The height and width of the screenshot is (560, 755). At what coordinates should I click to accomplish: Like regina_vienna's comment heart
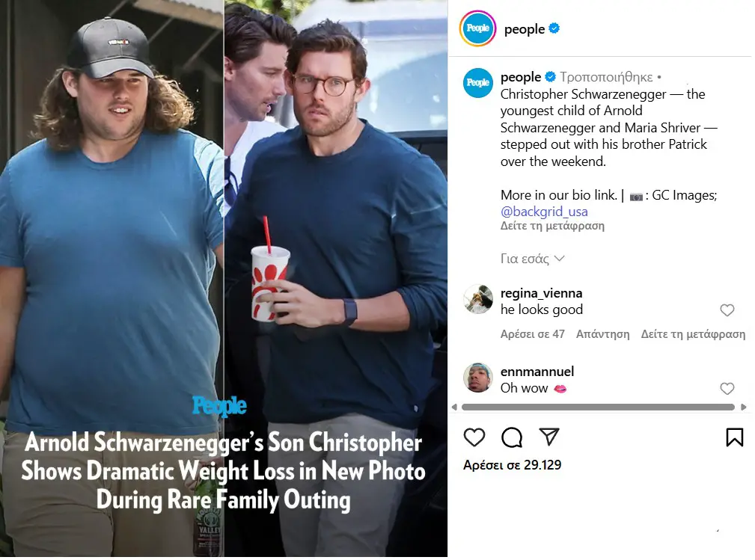click(x=727, y=310)
